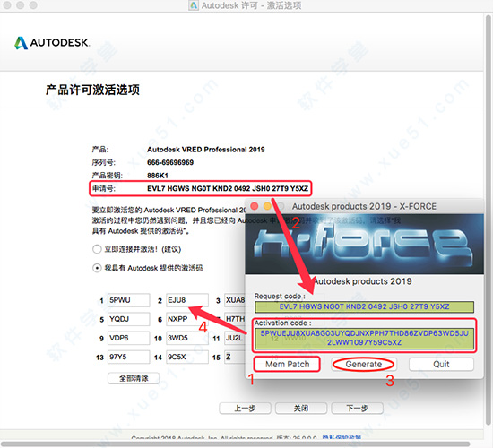The height and width of the screenshot is (448, 493).
Task: Click the product key 886K1
Action: pos(158,176)
